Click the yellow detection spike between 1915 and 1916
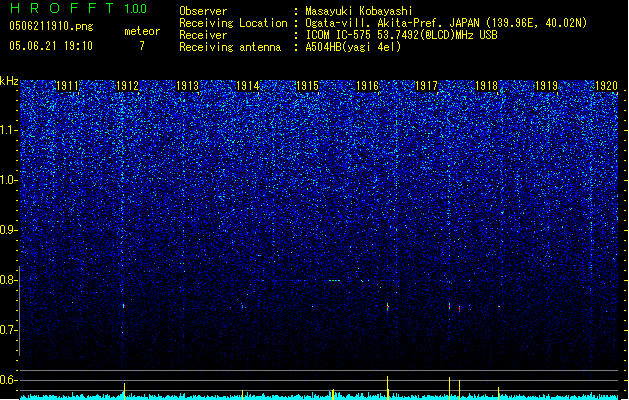The width and height of the screenshot is (629, 400). (333, 394)
